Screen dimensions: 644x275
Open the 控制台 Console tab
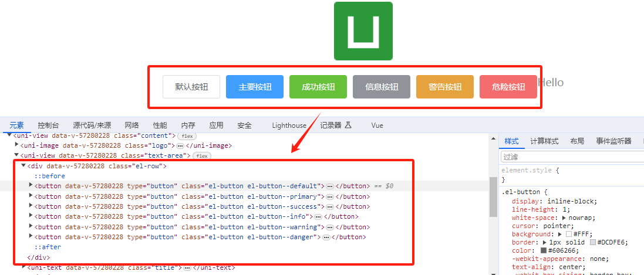49,125
